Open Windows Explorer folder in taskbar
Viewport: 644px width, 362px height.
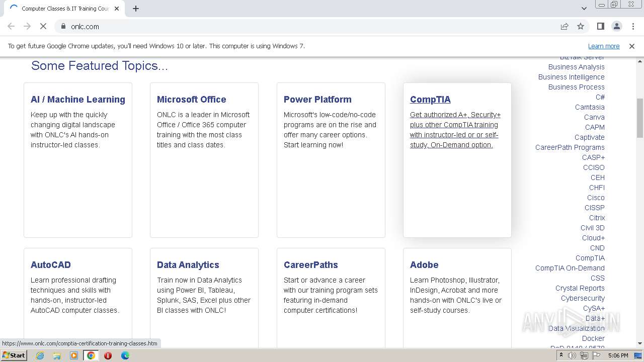click(x=57, y=355)
